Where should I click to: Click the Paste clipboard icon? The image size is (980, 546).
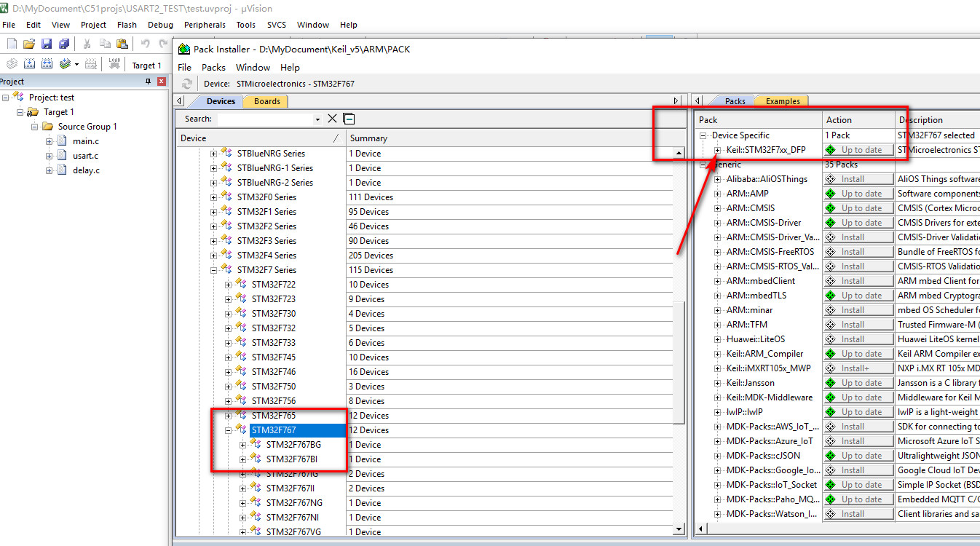pyautogui.click(x=122, y=44)
